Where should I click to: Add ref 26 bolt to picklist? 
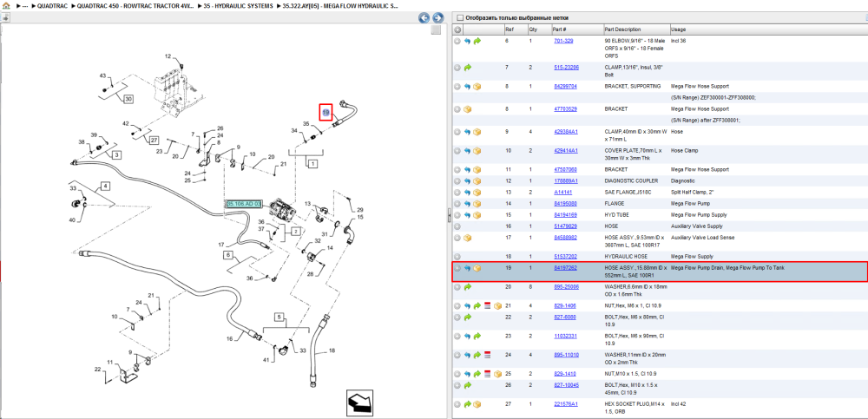[x=457, y=385]
